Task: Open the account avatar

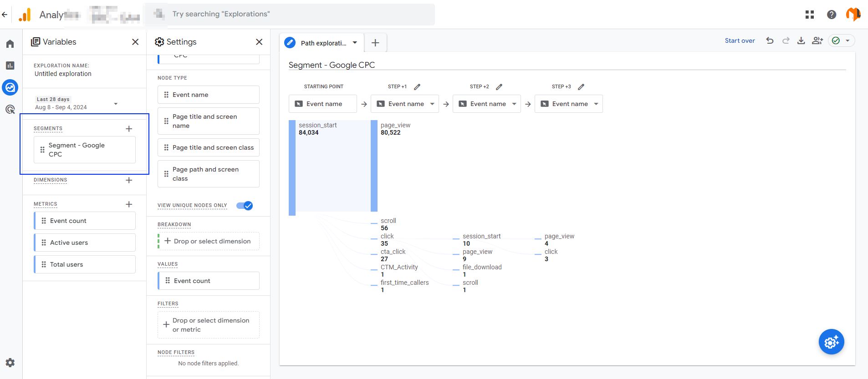Action: (x=853, y=15)
